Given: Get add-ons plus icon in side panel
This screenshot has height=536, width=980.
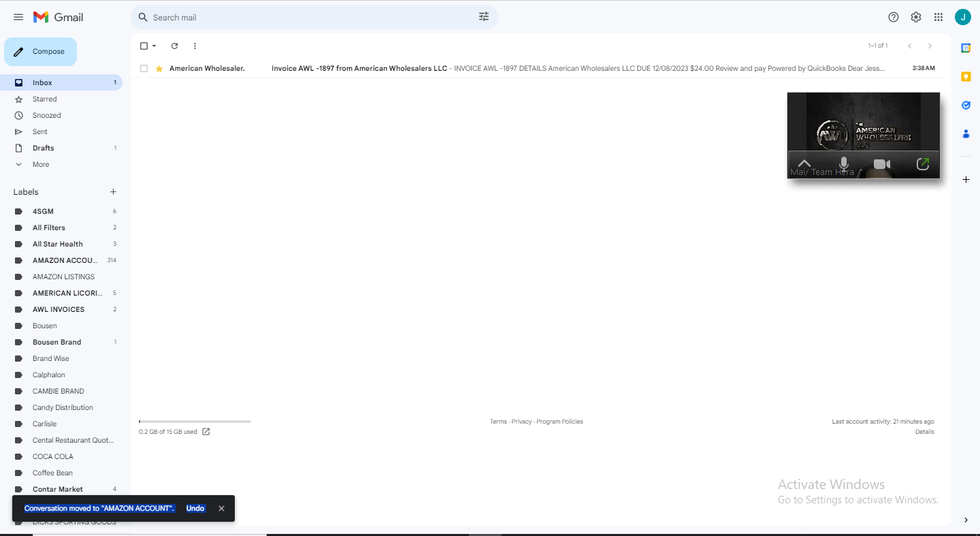Looking at the screenshot, I should (x=966, y=179).
